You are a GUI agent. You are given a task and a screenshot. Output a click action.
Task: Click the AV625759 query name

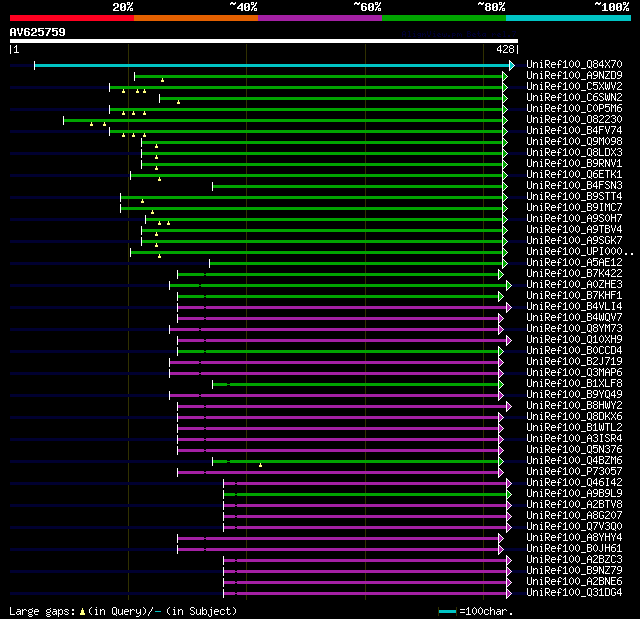38,32
